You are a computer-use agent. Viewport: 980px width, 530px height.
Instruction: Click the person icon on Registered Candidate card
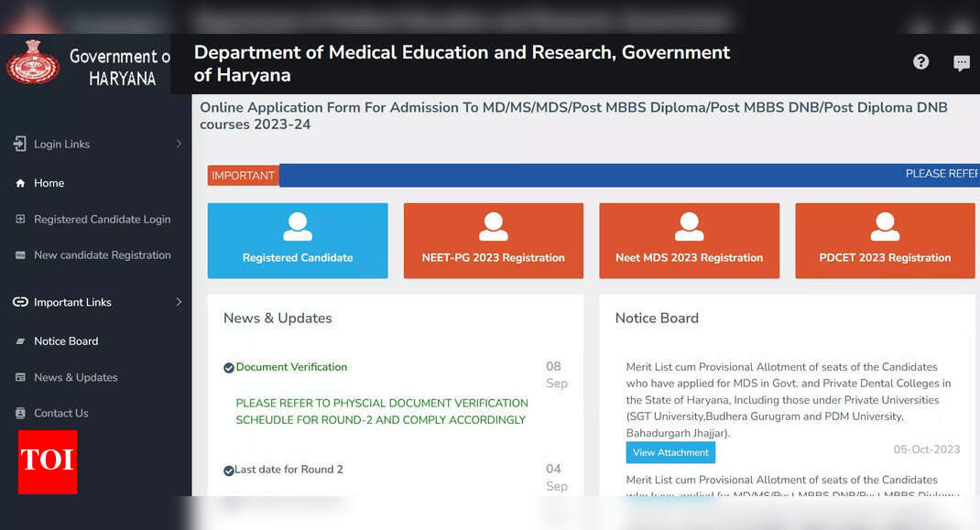click(x=298, y=227)
